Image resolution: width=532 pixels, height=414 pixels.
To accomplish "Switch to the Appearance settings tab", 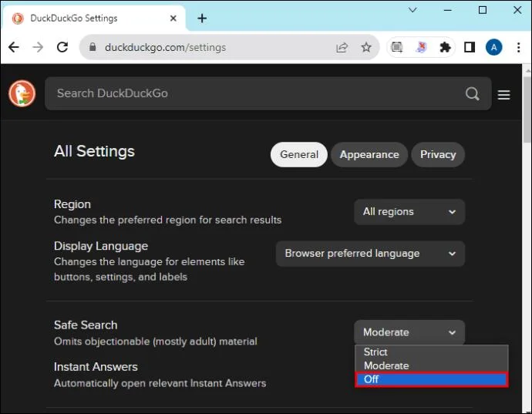I will pyautogui.click(x=369, y=155).
